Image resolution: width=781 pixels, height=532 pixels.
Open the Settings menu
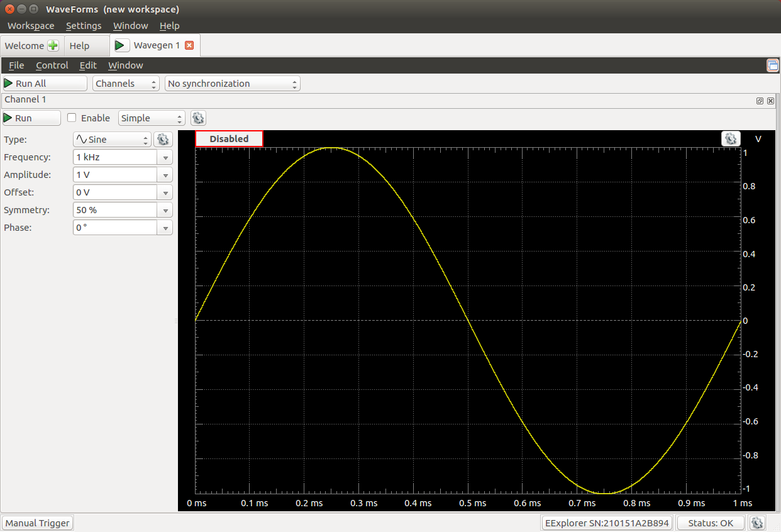pos(84,26)
